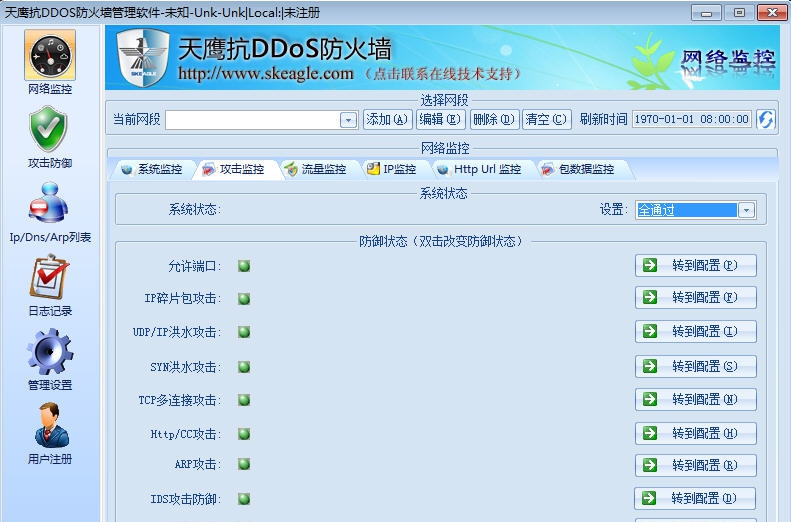Expand the 当前网段 dropdown arrow

[x=348, y=120]
